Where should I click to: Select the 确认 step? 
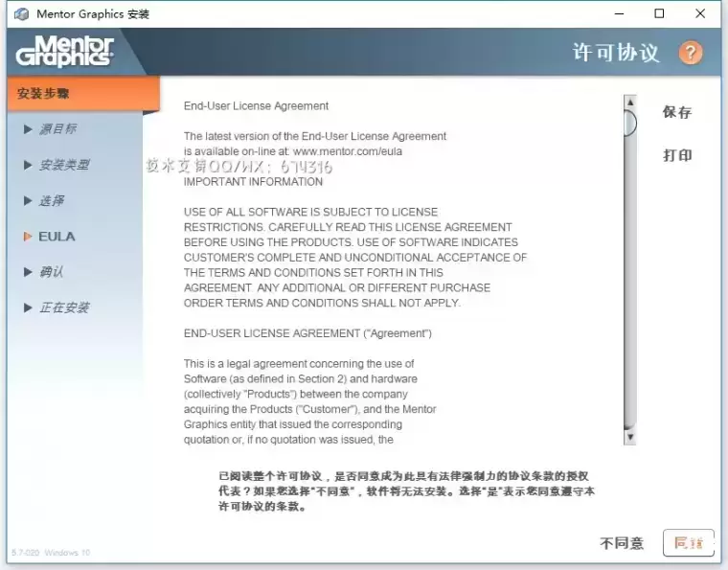point(51,272)
